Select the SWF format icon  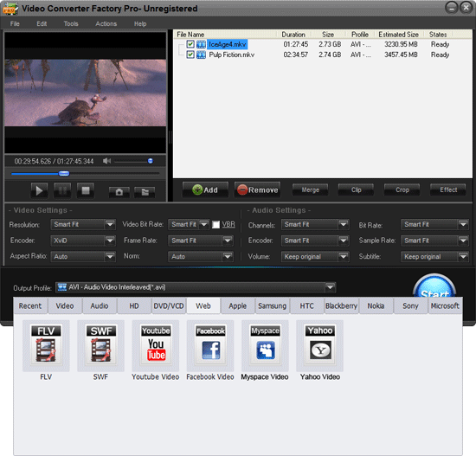pyautogui.click(x=100, y=345)
